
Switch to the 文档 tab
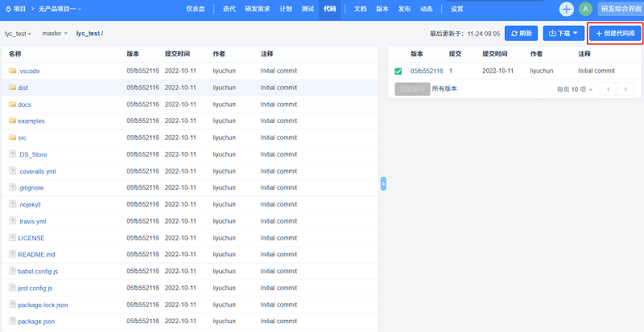[x=361, y=9]
